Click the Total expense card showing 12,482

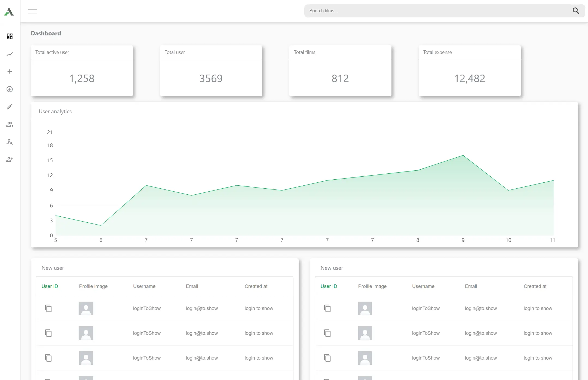[469, 71]
